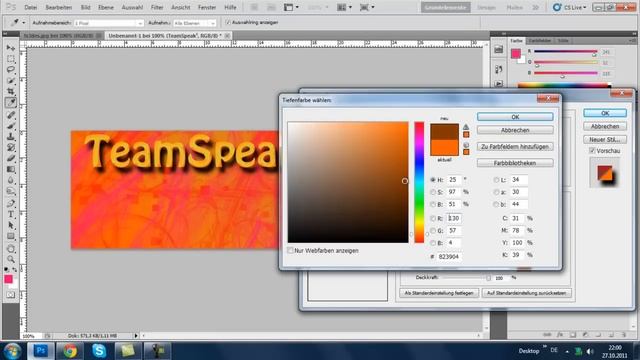Select the Zoom tool
640x360 pixels.
click(x=11, y=259)
